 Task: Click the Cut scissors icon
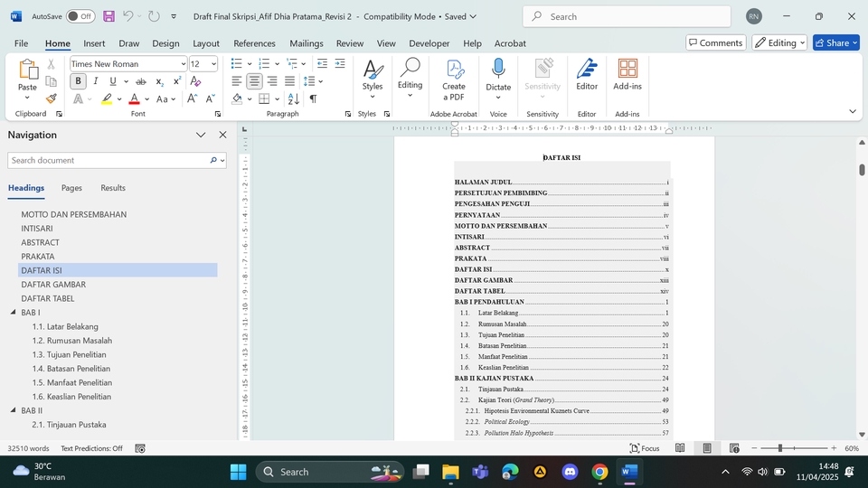point(51,64)
